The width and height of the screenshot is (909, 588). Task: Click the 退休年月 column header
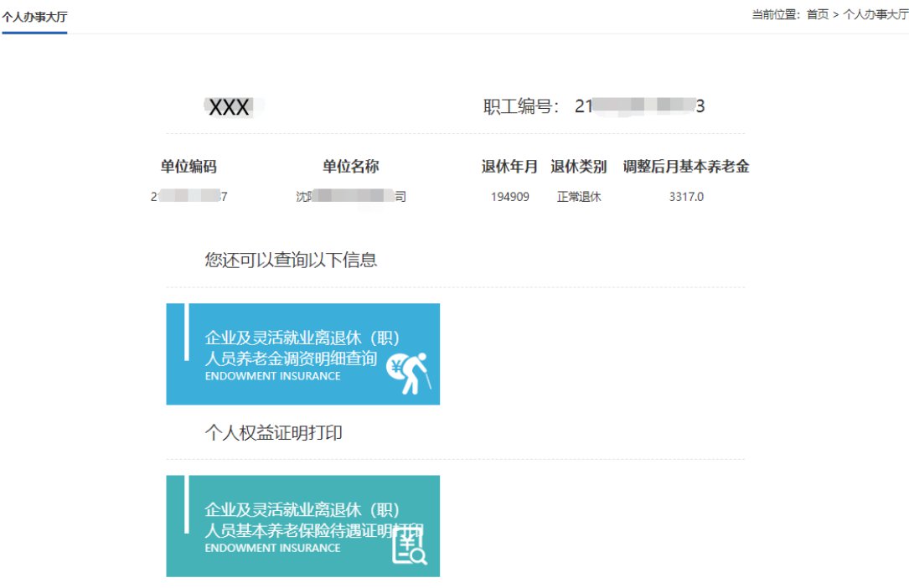coord(509,167)
